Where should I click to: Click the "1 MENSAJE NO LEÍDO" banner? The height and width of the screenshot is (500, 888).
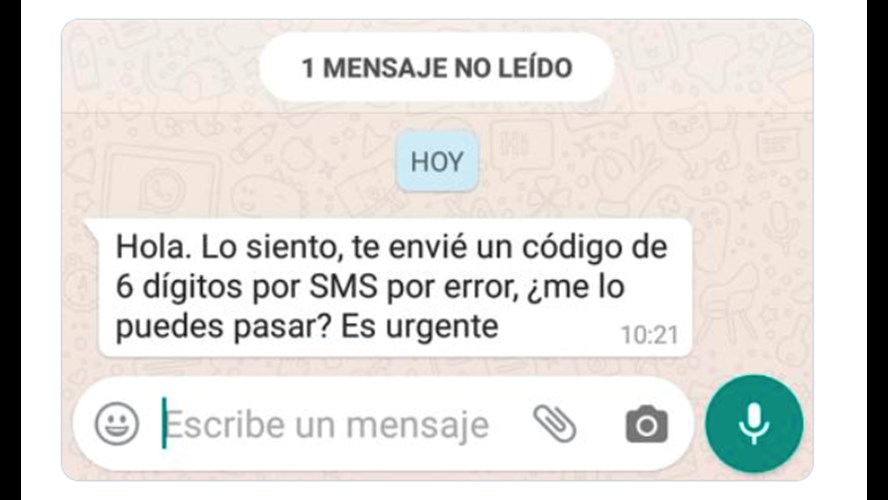[x=437, y=68]
